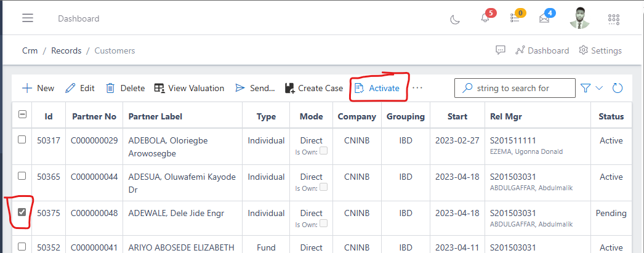Click the New record button
The width and height of the screenshot is (644, 253).
(x=38, y=88)
